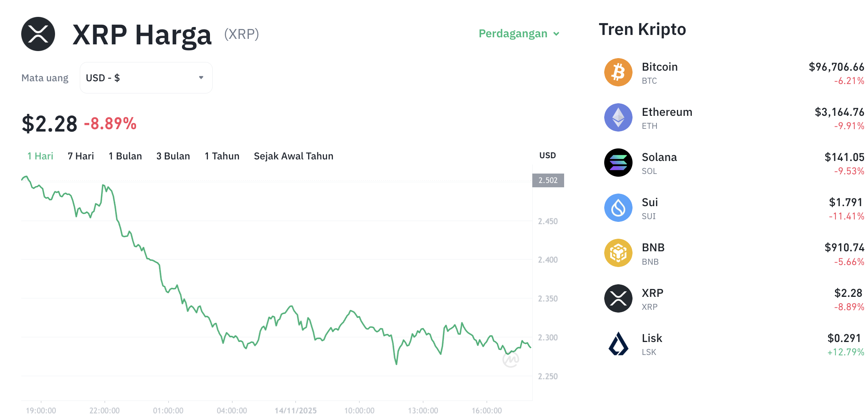Screen dimensions: 868x417
Task: Switch to the 1 Tahun chart view
Action: coord(222,156)
